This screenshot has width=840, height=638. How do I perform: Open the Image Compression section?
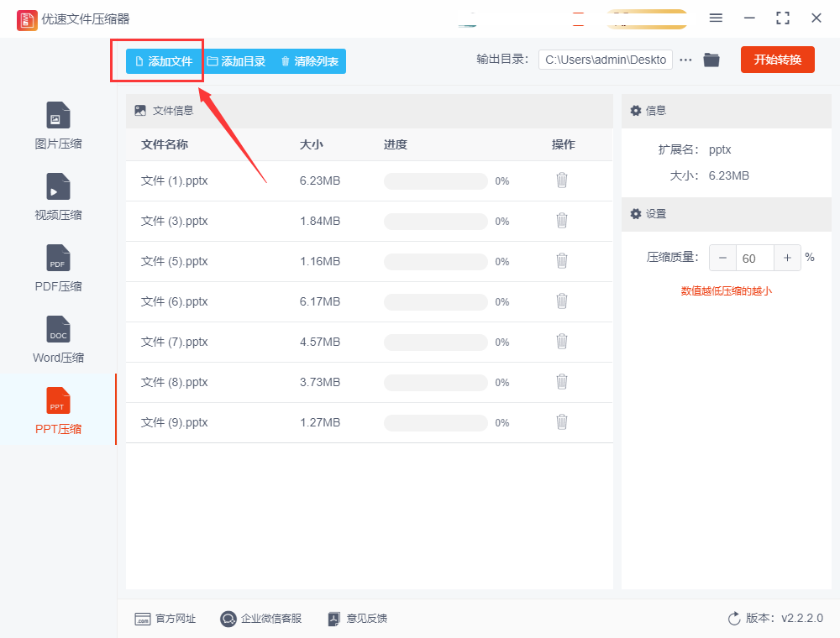59,126
